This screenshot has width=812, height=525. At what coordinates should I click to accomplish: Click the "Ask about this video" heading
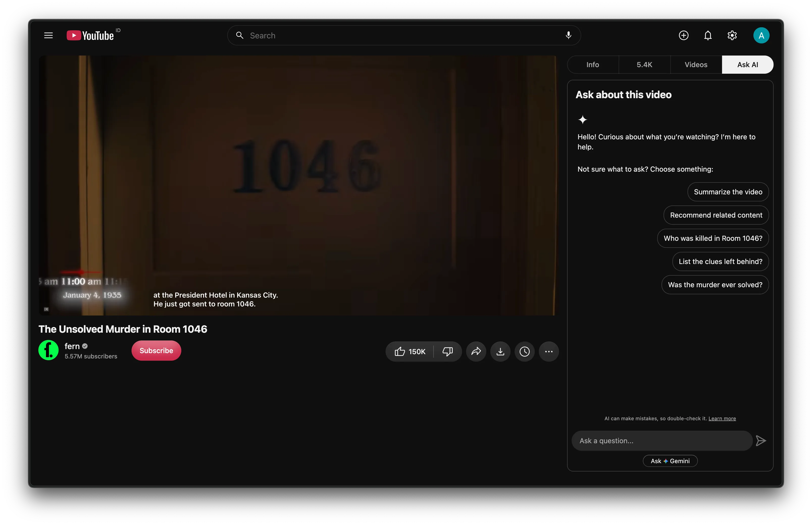pos(623,95)
